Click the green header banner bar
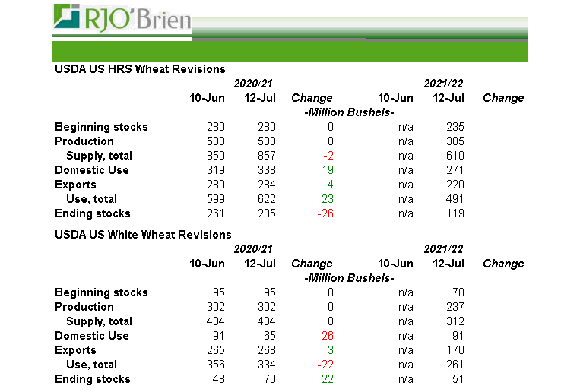This screenshot has width=580, height=392. click(x=289, y=52)
